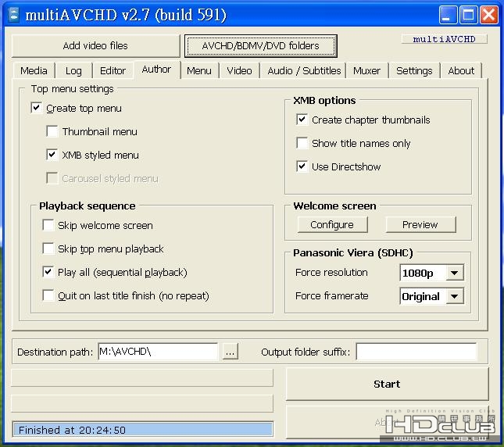Open the Audio / Subtitles tab
Screen dimensions: 504x447
click(x=304, y=70)
